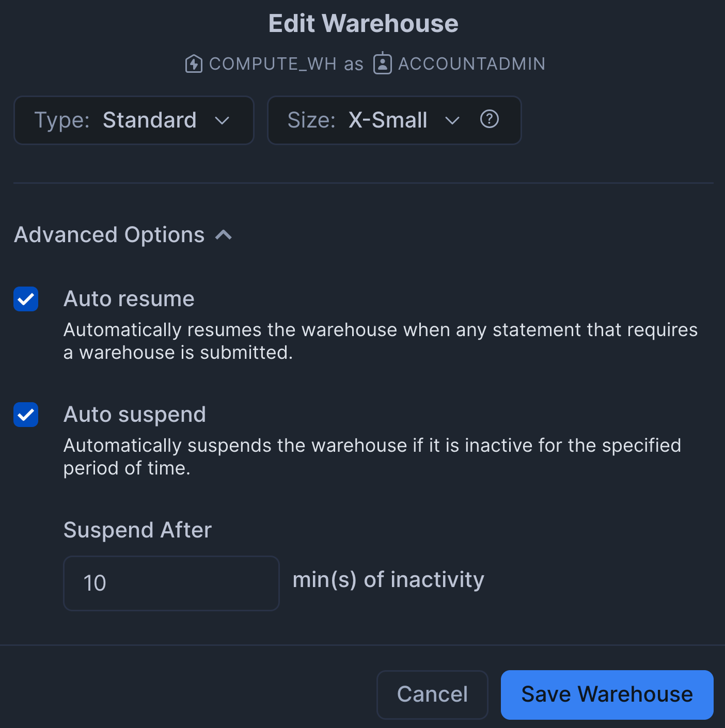Open the Type Standard dropdown

134,120
